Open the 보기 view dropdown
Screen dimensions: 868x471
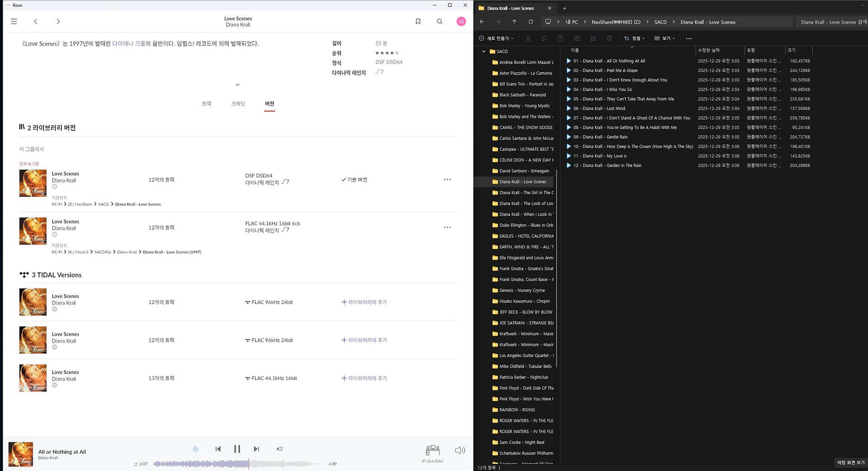(665, 38)
